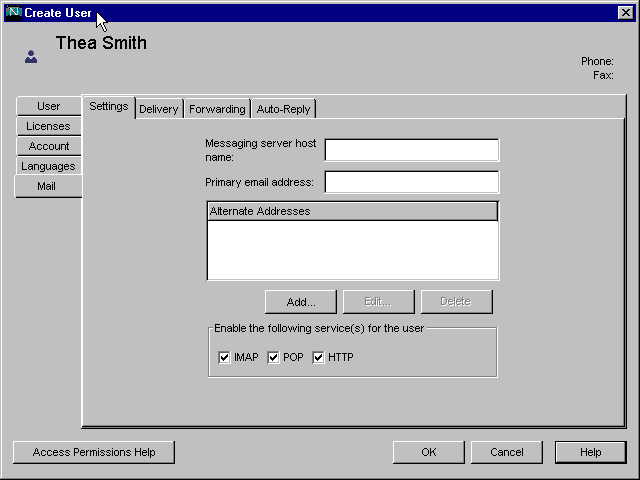Click the Add... alternate address button
This screenshot has width=640, height=480.
(x=301, y=302)
